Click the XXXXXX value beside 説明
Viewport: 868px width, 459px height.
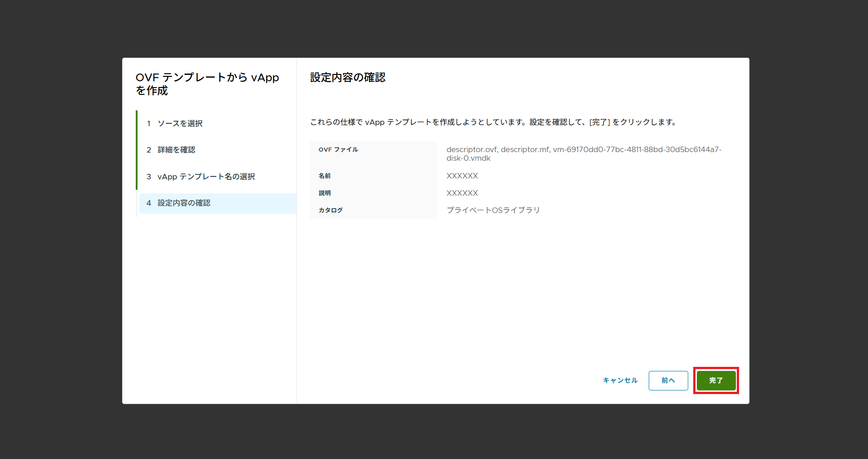[462, 193]
